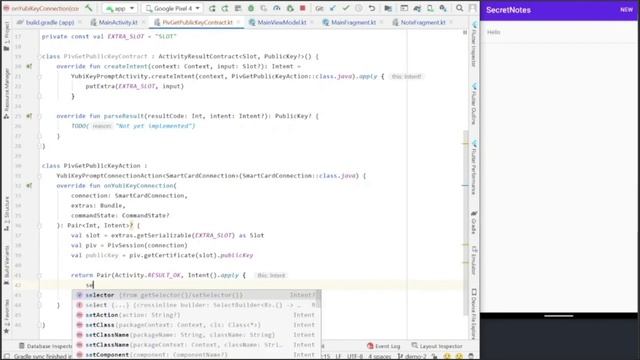Collapse the createIntent function fold marker
Screen dimensions: 640x360
pos(40,76)
